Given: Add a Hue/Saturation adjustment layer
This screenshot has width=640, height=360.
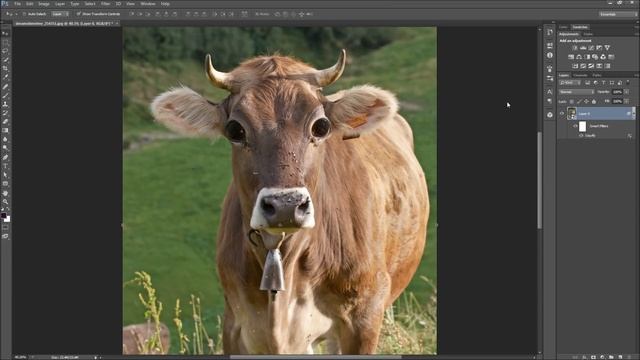Looking at the screenshot, I should [x=571, y=57].
